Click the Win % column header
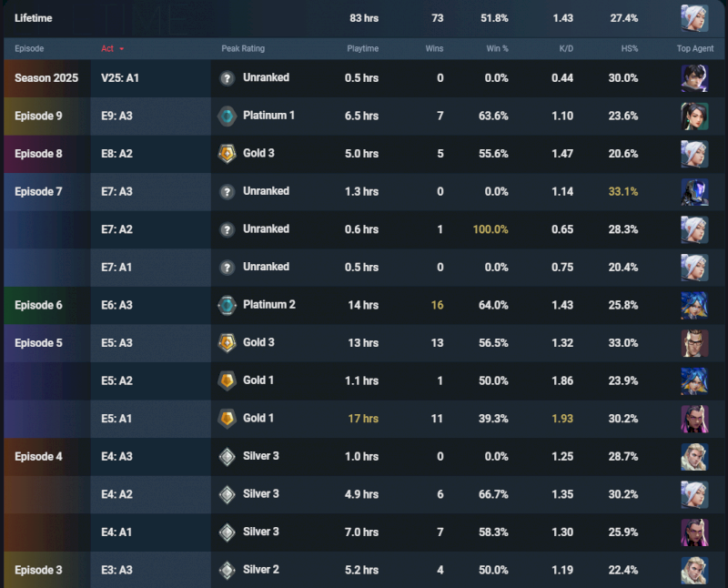This screenshot has width=728, height=588. 495,48
